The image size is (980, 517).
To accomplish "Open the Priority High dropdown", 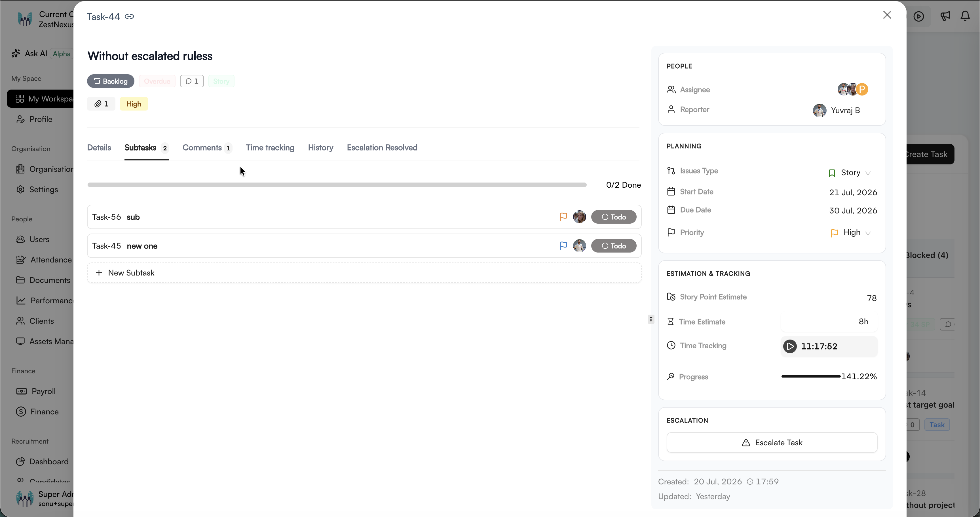I will 851,233.
